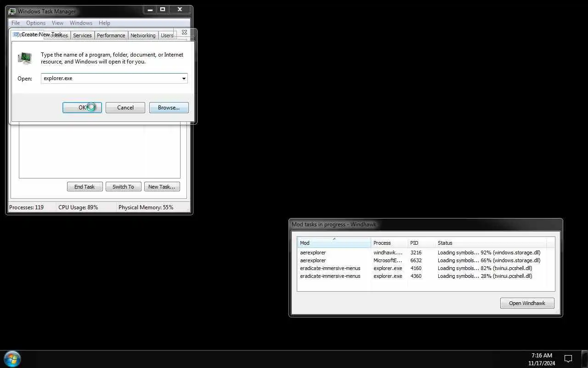Image resolution: width=588 pixels, height=368 pixels.
Task: Click the Run dialog program icon
Action: pos(25,58)
